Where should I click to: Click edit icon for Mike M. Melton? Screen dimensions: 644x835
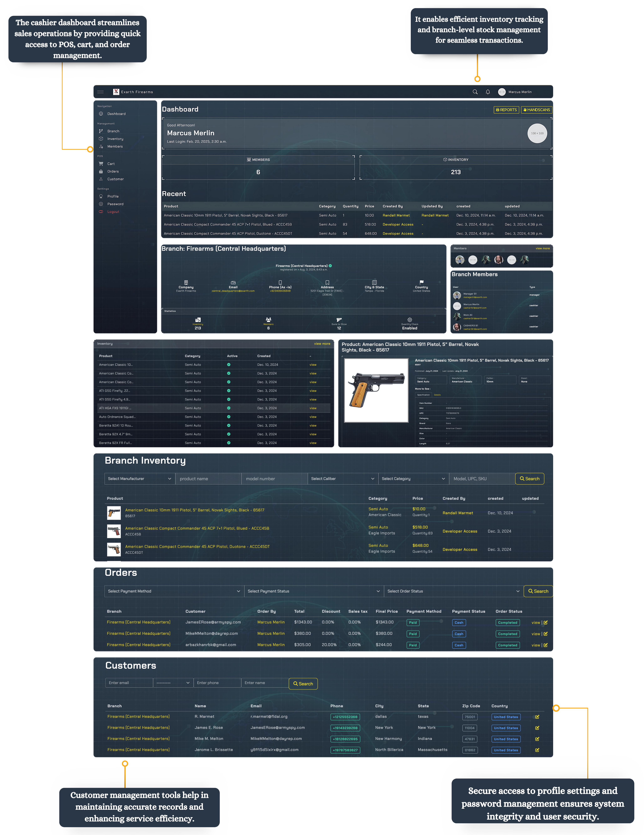(x=537, y=739)
